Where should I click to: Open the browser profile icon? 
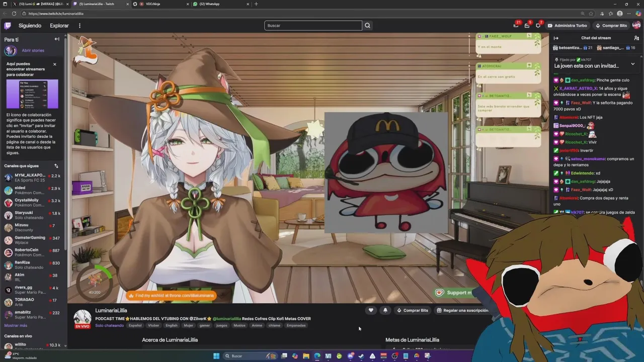[x=620, y=14]
